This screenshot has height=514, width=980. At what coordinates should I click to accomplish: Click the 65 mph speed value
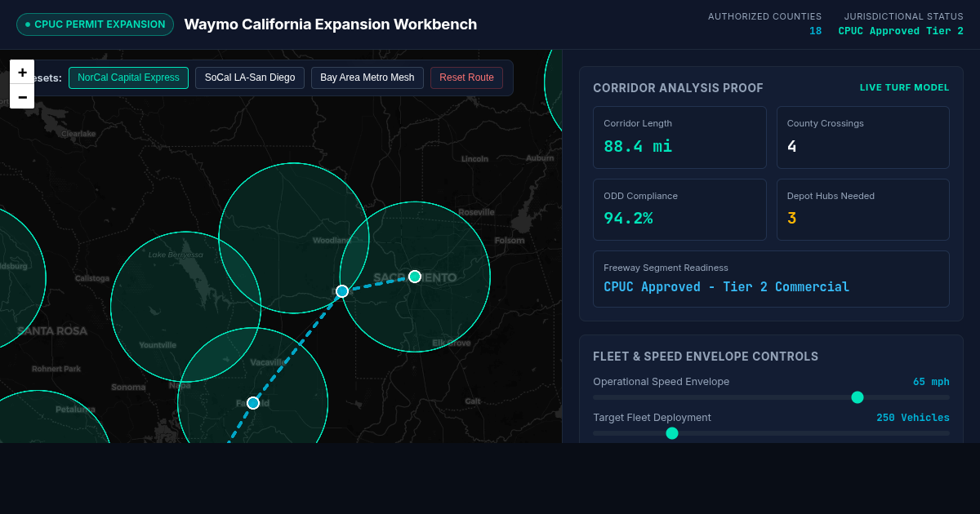coord(931,382)
